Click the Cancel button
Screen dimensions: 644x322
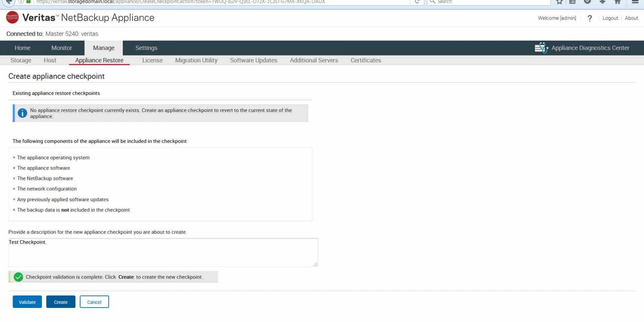point(94,302)
